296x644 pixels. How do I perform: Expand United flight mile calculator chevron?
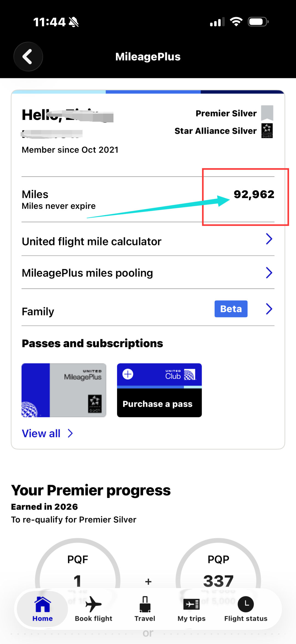pos(269,239)
